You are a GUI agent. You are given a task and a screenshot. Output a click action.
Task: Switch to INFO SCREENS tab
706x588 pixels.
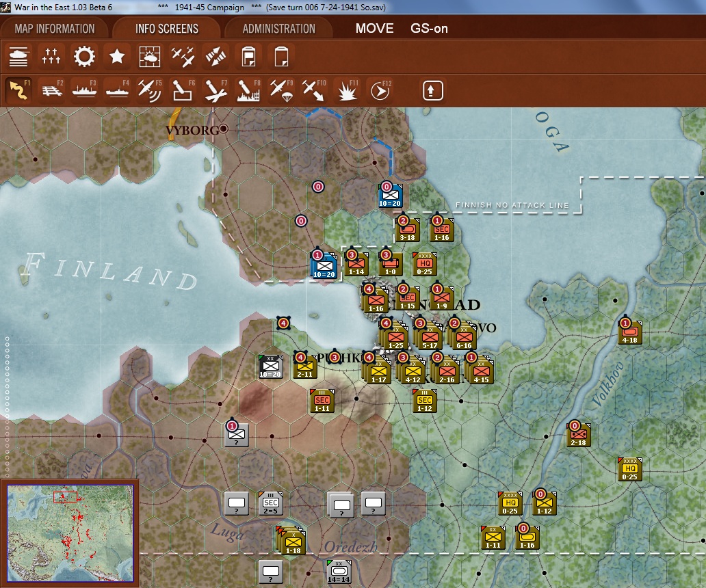167,29
